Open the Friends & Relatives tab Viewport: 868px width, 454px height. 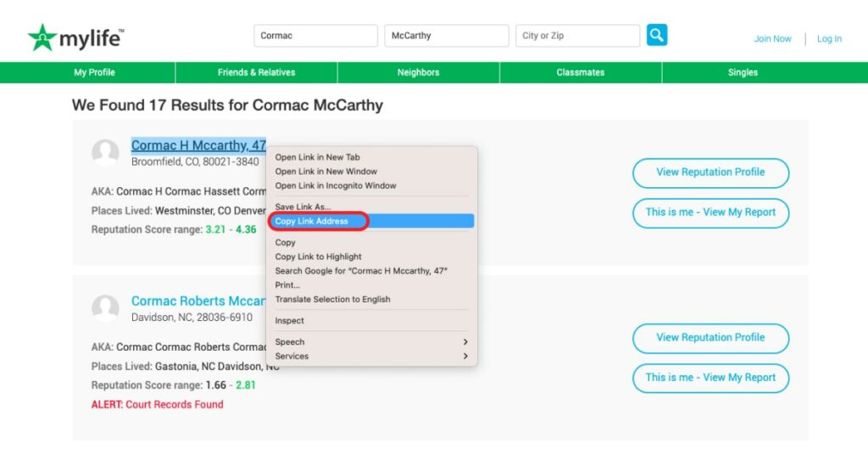click(256, 73)
